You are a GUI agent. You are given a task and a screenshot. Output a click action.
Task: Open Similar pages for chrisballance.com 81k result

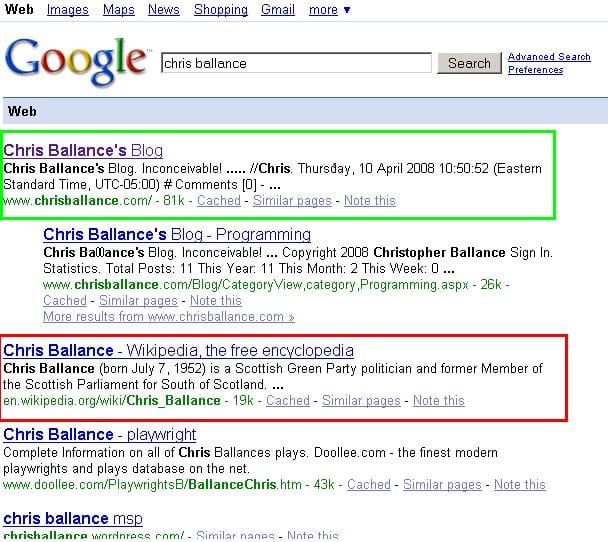click(292, 200)
